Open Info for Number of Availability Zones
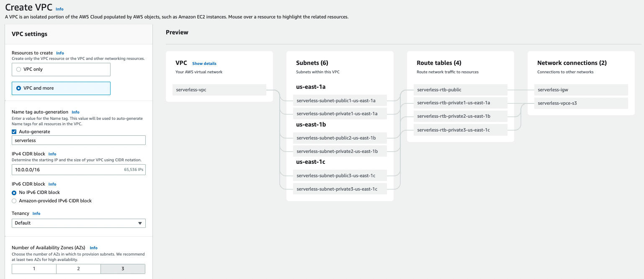Image resolution: width=644 pixels, height=279 pixels. point(93,248)
